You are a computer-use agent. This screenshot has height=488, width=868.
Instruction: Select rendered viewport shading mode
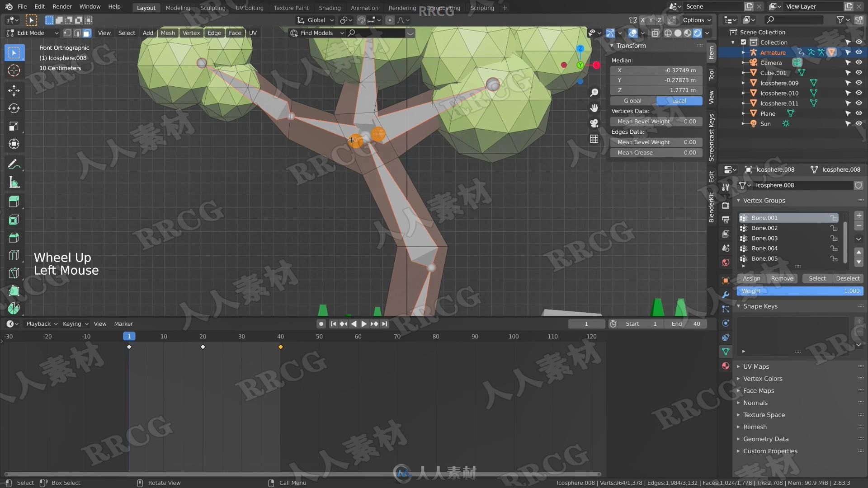pos(698,33)
